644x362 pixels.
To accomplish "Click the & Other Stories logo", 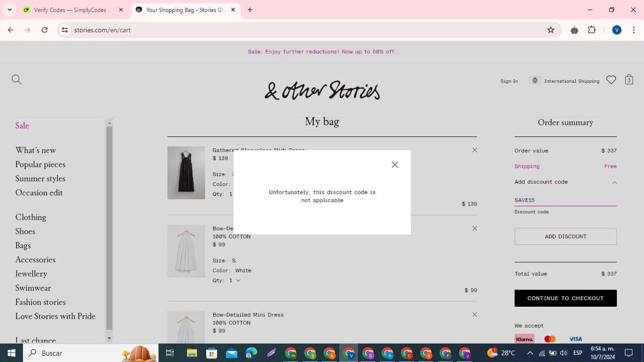I will tap(322, 90).
